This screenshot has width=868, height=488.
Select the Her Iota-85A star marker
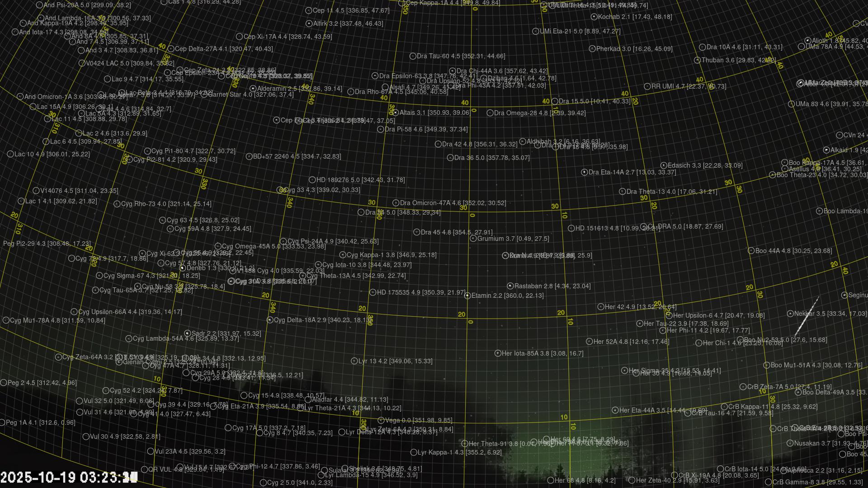pos(498,353)
